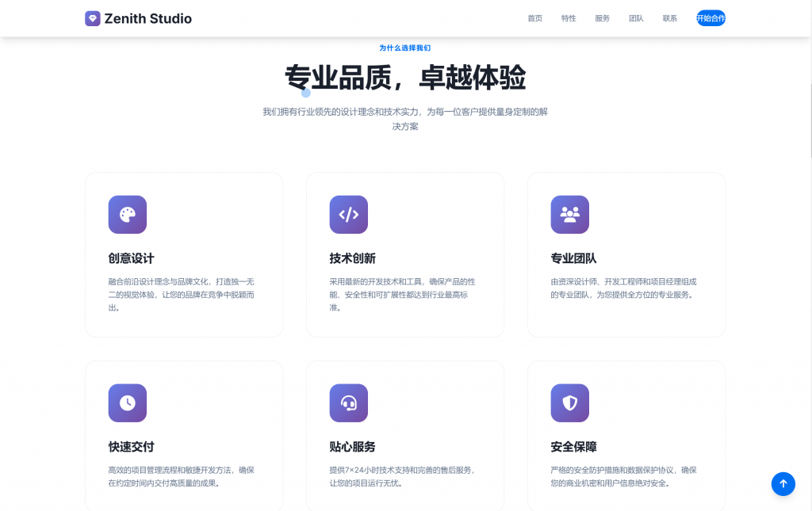The height and width of the screenshot is (511, 812).
Task: Open the 创意设计 feature card
Action: pyautogui.click(x=184, y=255)
